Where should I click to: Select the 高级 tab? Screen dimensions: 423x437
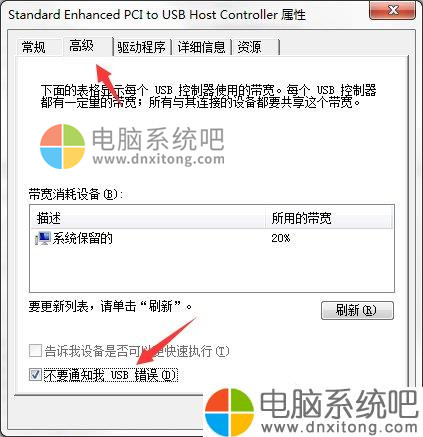[x=81, y=45]
